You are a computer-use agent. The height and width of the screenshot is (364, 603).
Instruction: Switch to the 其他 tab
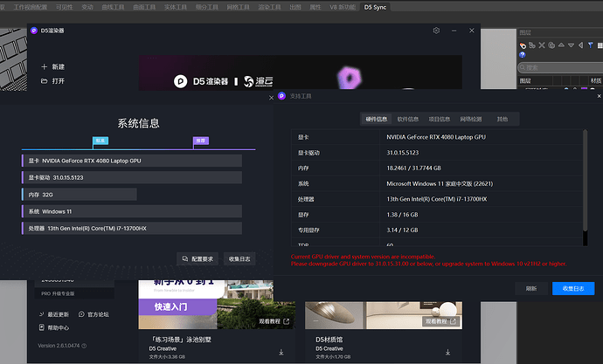(502, 119)
